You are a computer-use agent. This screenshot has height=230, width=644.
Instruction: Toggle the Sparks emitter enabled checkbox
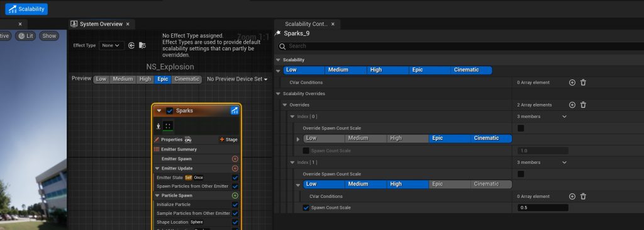169,111
